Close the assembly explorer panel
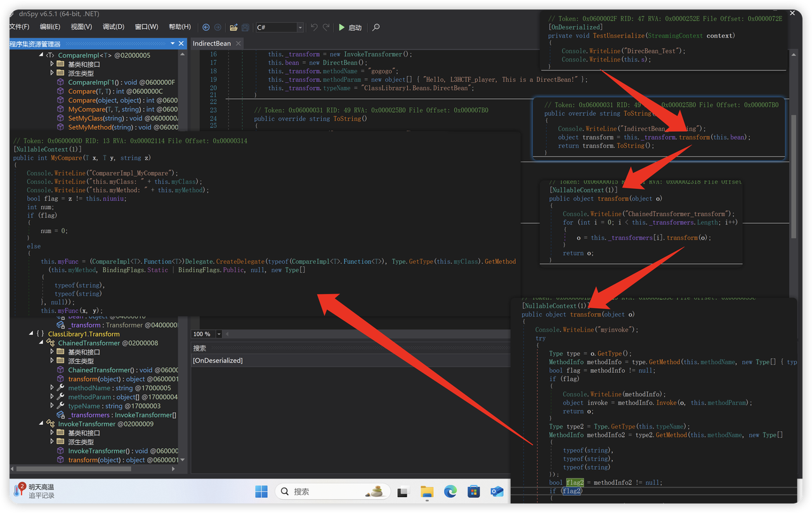The width and height of the screenshot is (812, 513). pos(181,44)
